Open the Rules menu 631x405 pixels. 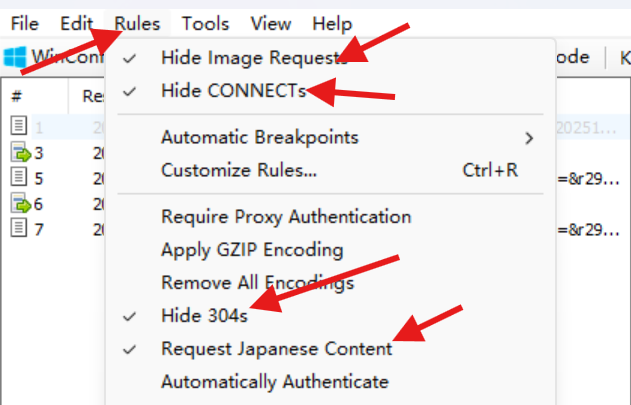[137, 23]
